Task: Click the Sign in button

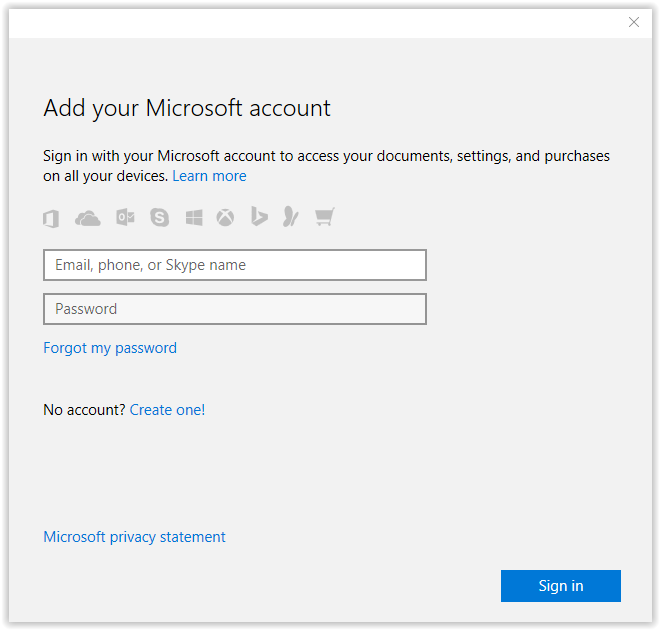Action: [561, 586]
